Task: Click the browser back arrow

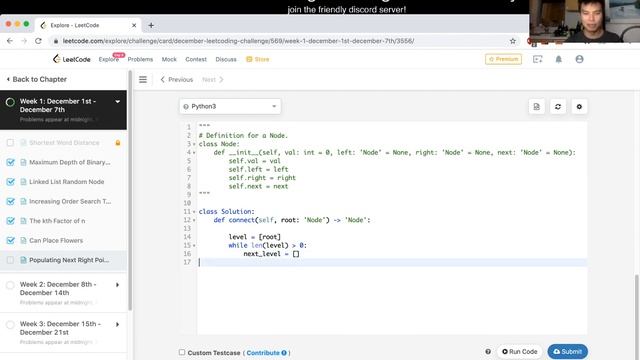Action: click(10, 41)
